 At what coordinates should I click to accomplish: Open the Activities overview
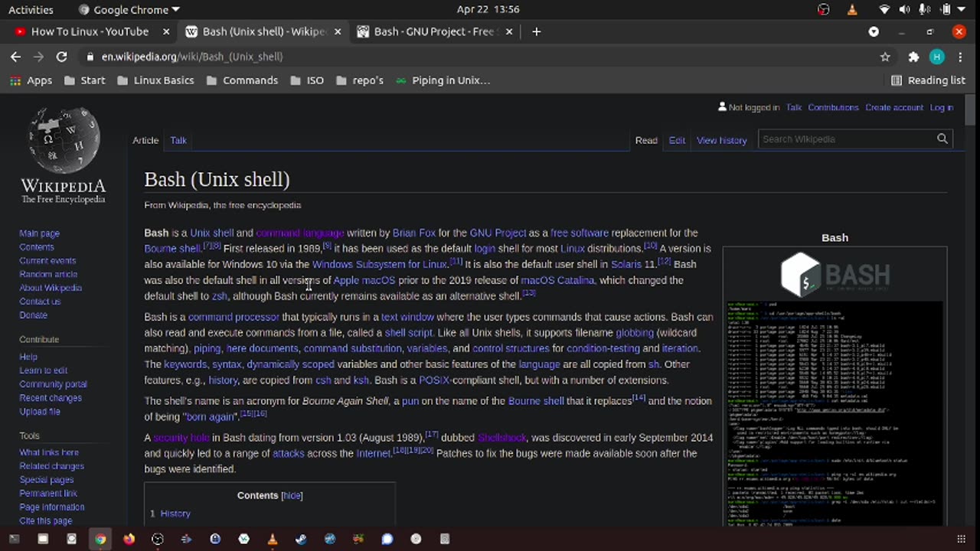point(31,10)
